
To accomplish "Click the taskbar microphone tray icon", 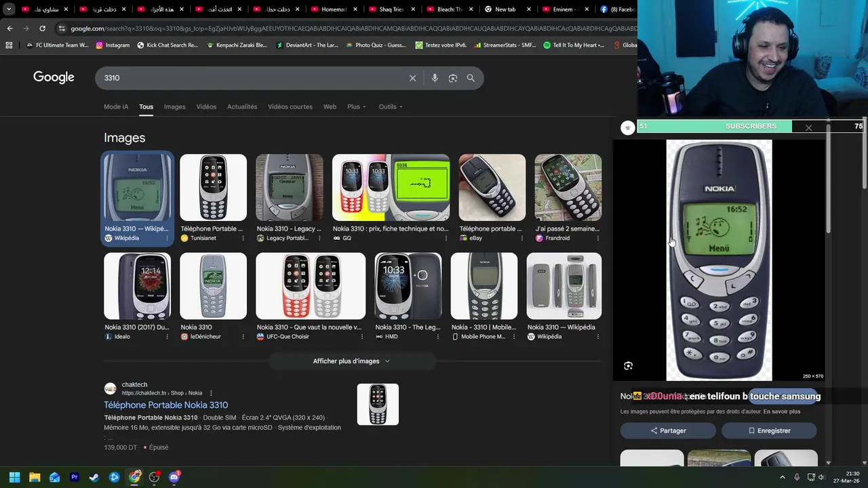I will click(797, 477).
